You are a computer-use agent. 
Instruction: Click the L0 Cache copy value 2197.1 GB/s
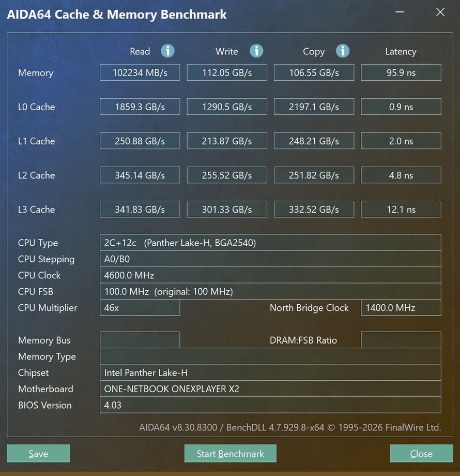[x=314, y=107]
